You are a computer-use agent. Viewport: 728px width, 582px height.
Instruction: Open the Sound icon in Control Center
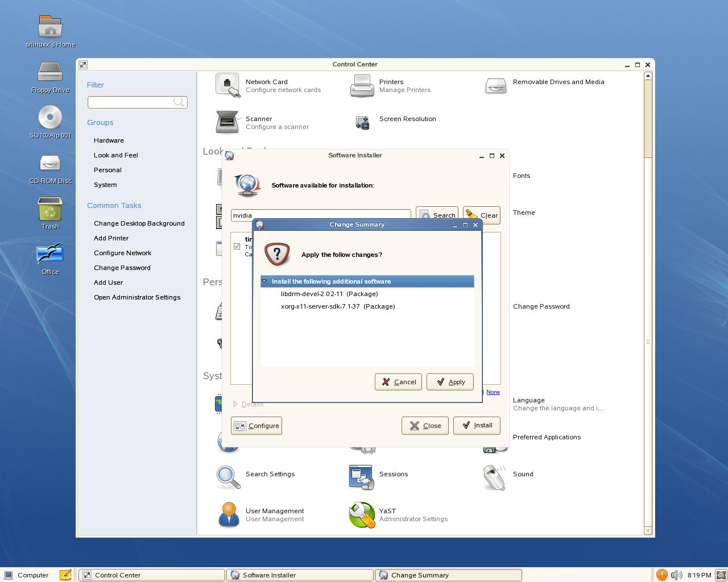pyautogui.click(x=495, y=477)
